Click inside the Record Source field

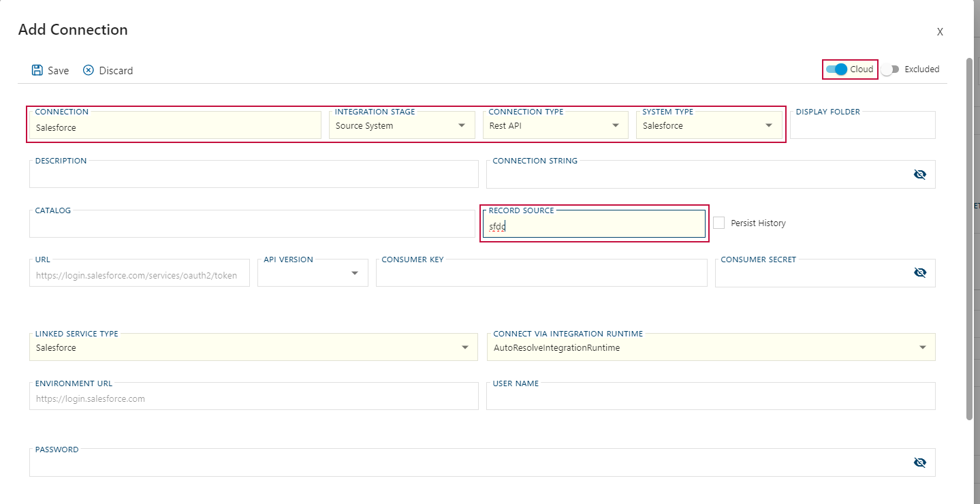click(x=592, y=225)
